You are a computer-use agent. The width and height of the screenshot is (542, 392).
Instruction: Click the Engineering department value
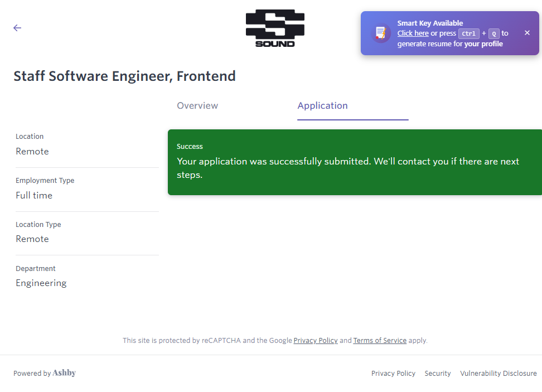(x=41, y=283)
